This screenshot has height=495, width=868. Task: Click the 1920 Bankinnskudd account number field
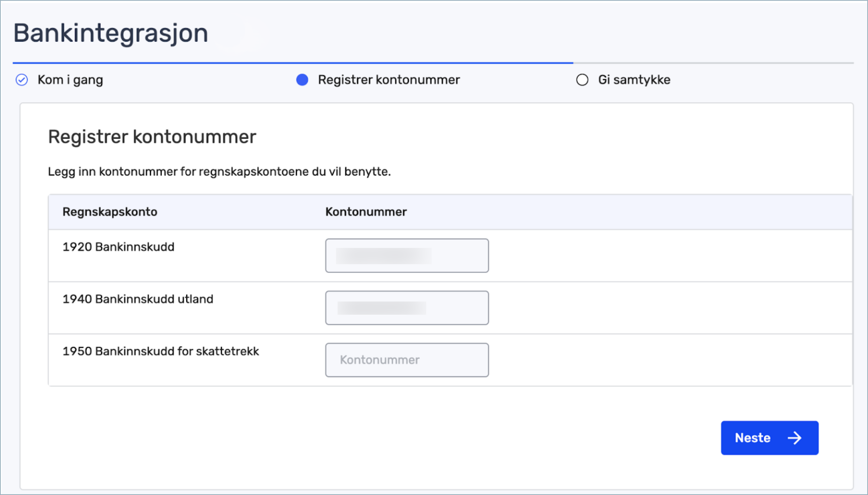407,256
